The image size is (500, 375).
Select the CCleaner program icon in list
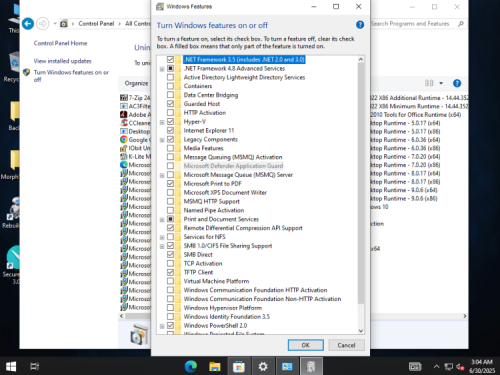click(x=124, y=123)
